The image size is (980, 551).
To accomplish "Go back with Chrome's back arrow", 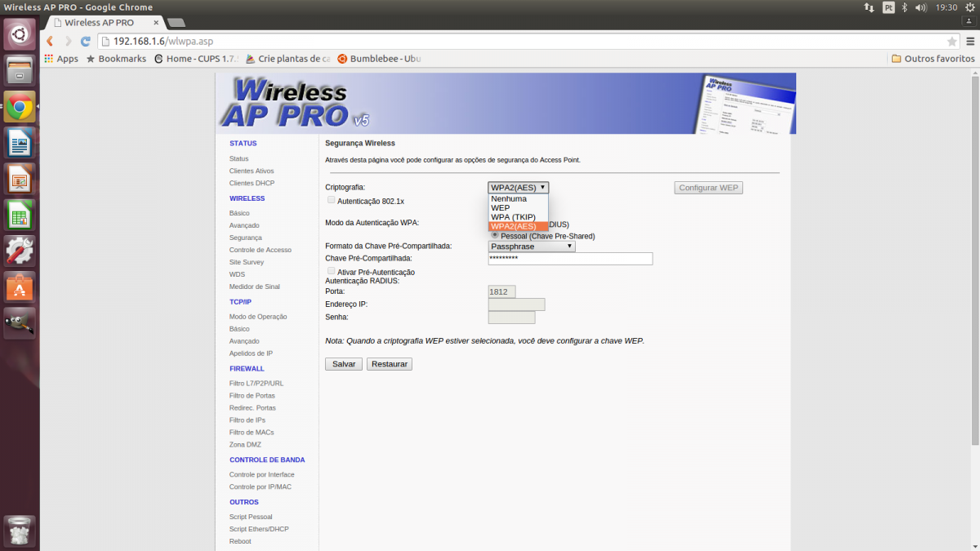I will 51,41.
